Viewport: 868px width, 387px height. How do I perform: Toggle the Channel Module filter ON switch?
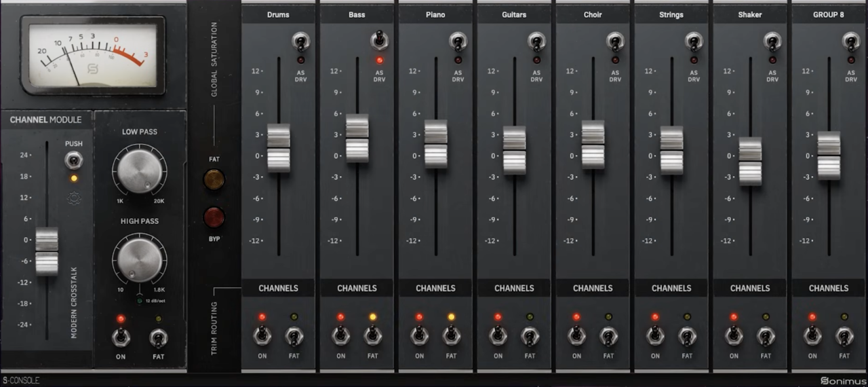tap(121, 337)
